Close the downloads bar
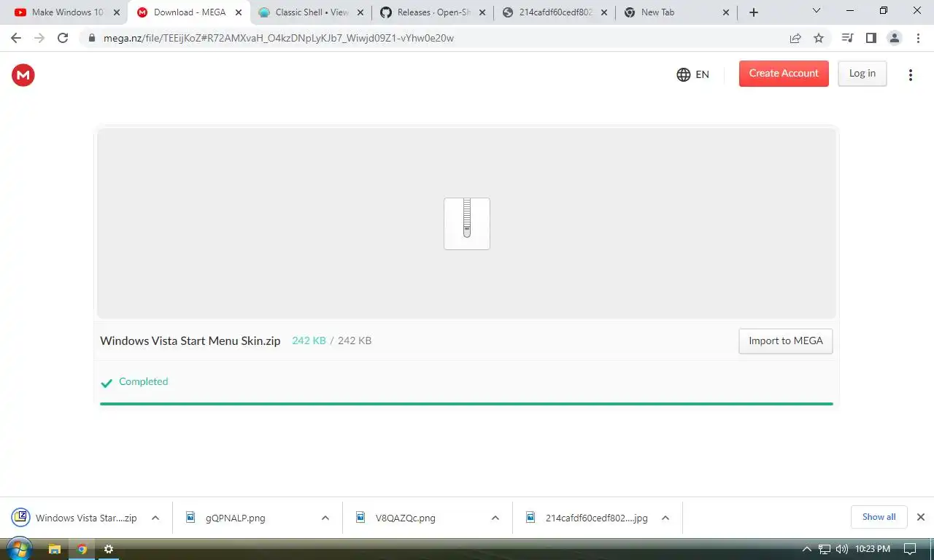This screenshot has height=560, width=934. (921, 517)
